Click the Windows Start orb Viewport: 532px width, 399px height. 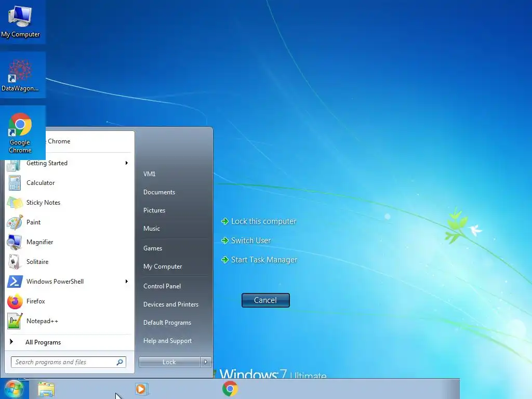point(14,389)
